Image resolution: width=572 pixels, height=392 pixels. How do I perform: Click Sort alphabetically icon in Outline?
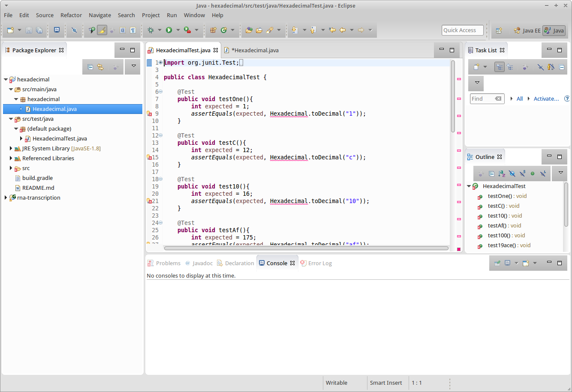(x=502, y=174)
